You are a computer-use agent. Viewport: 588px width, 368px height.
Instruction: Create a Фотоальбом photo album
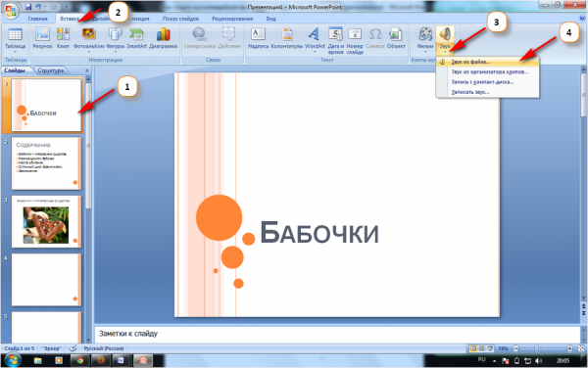88,40
